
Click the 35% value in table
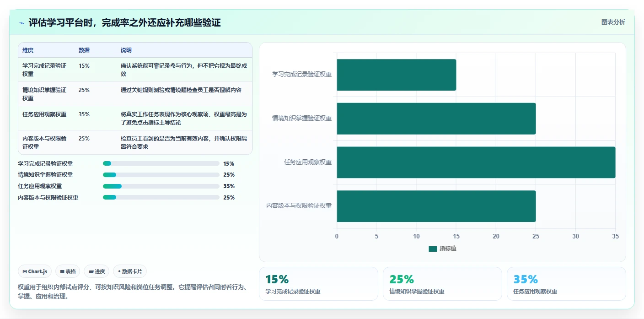[84, 114]
